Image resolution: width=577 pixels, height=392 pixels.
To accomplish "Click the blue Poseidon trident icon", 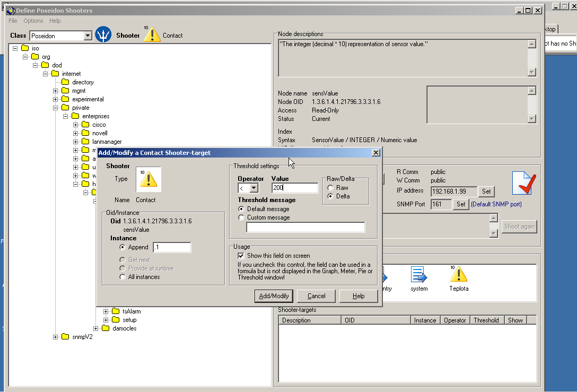I will coord(103,34).
